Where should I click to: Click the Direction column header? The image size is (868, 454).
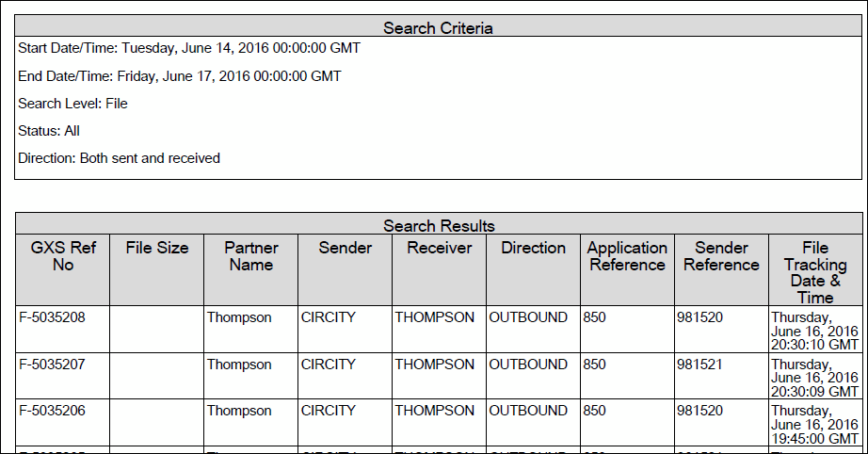tap(533, 248)
